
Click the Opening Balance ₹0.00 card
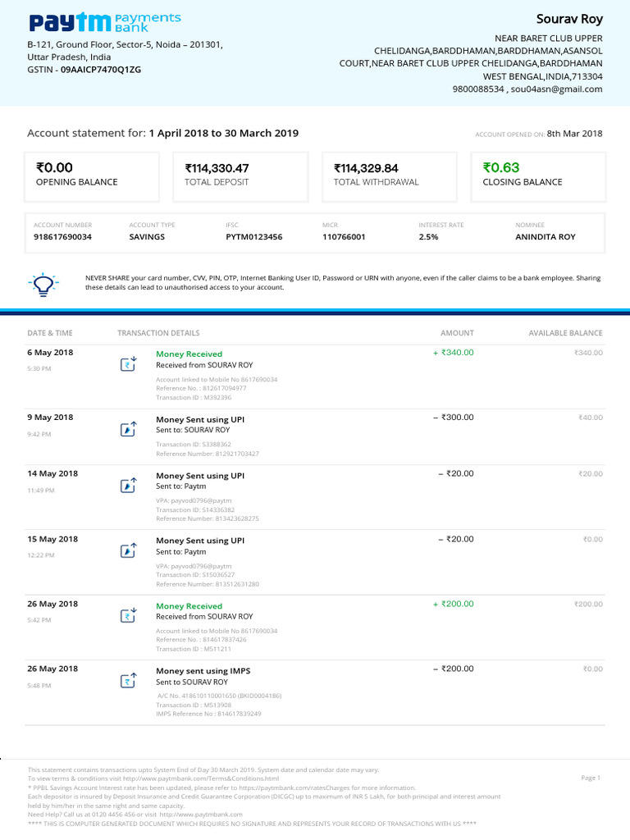[x=92, y=177]
